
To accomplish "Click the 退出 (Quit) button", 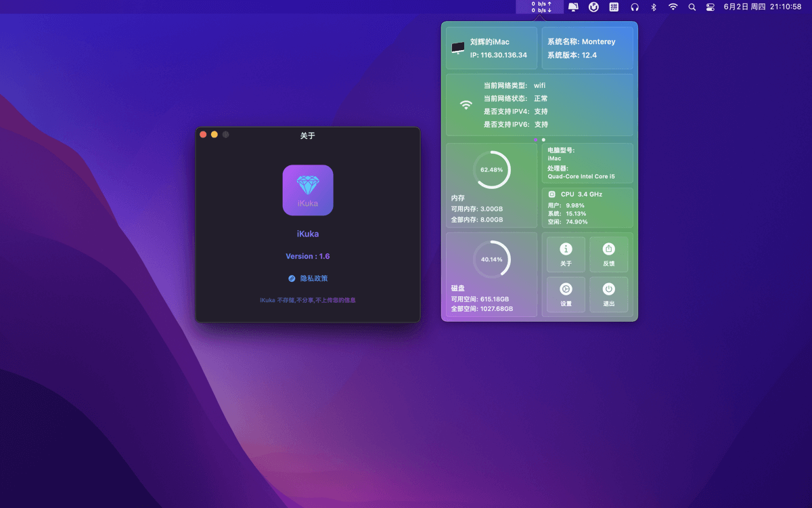I will click(x=609, y=295).
